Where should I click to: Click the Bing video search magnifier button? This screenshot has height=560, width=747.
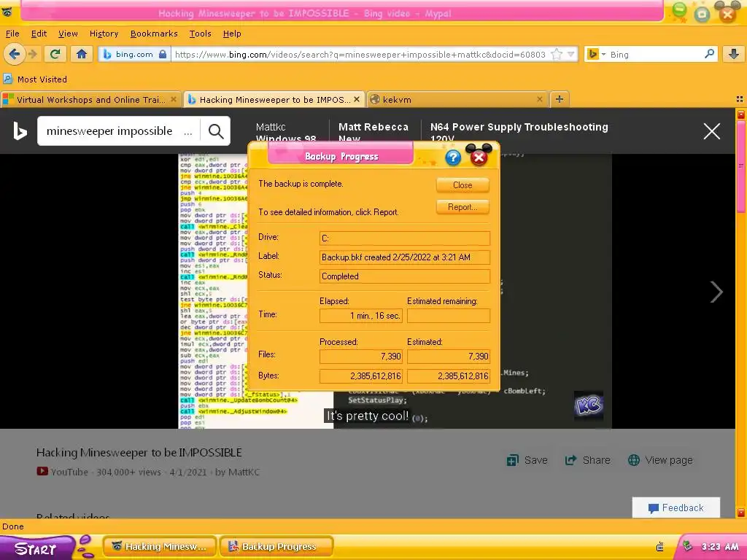[x=216, y=131]
